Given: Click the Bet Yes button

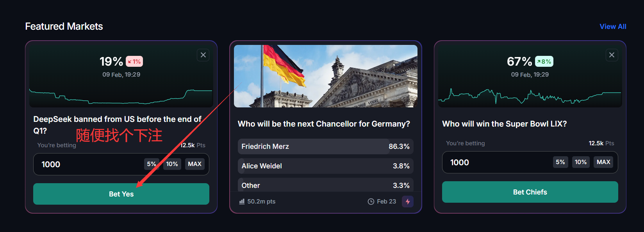Looking at the screenshot, I should tap(121, 194).
